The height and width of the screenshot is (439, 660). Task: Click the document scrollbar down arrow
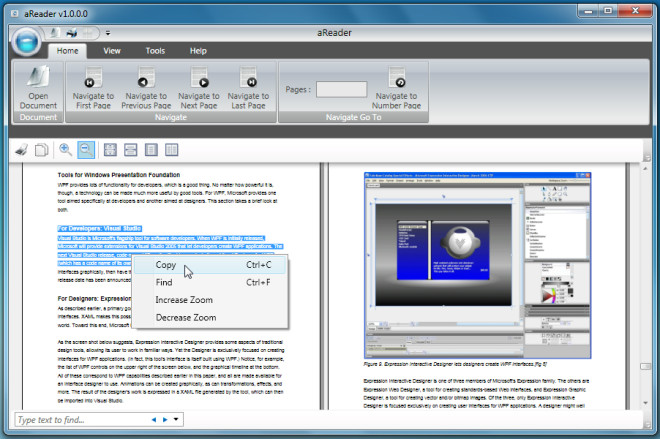(646, 403)
